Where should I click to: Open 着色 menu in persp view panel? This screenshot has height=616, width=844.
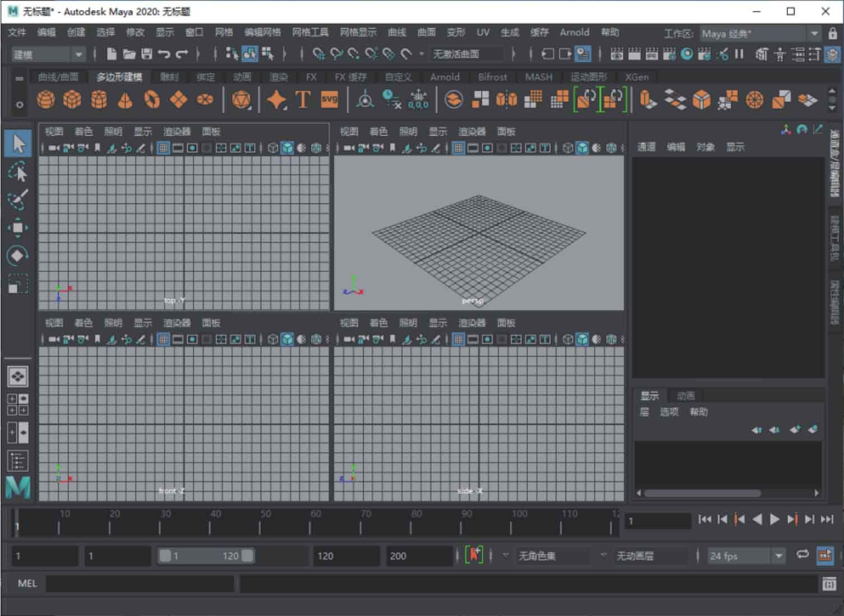pyautogui.click(x=378, y=132)
